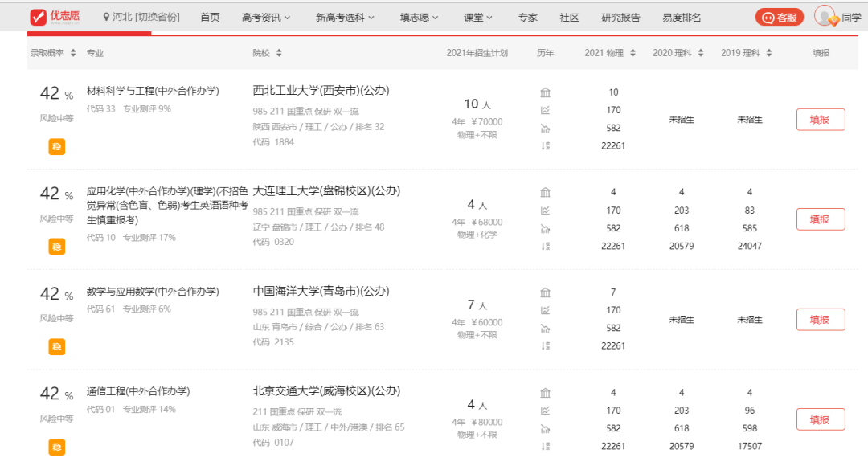Click the institution icon in 大连理工大学 row

click(546, 193)
